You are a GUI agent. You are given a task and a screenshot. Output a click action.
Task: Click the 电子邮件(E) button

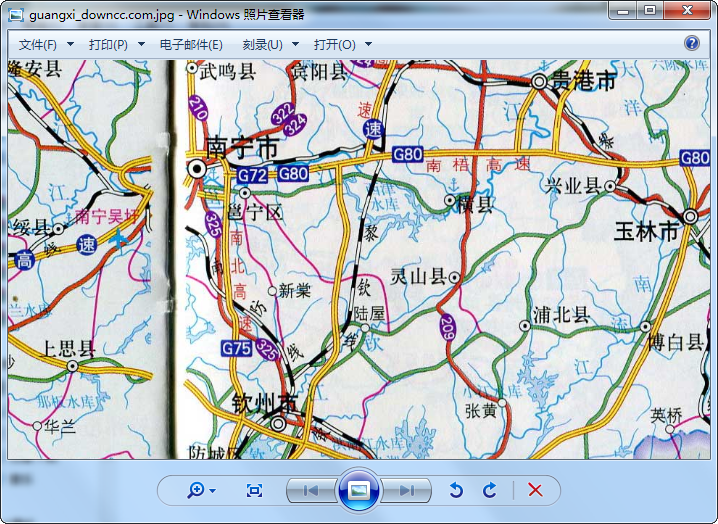pyautogui.click(x=190, y=45)
